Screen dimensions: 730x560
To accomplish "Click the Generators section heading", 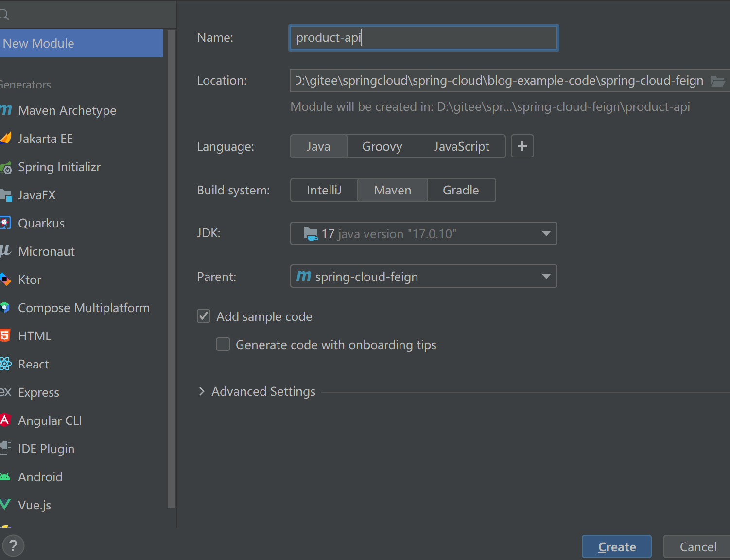I will coord(25,85).
